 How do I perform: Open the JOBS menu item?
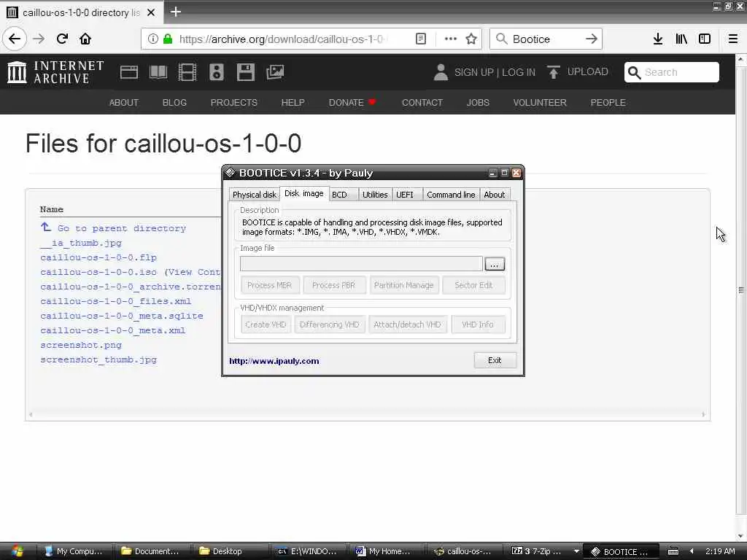478,102
